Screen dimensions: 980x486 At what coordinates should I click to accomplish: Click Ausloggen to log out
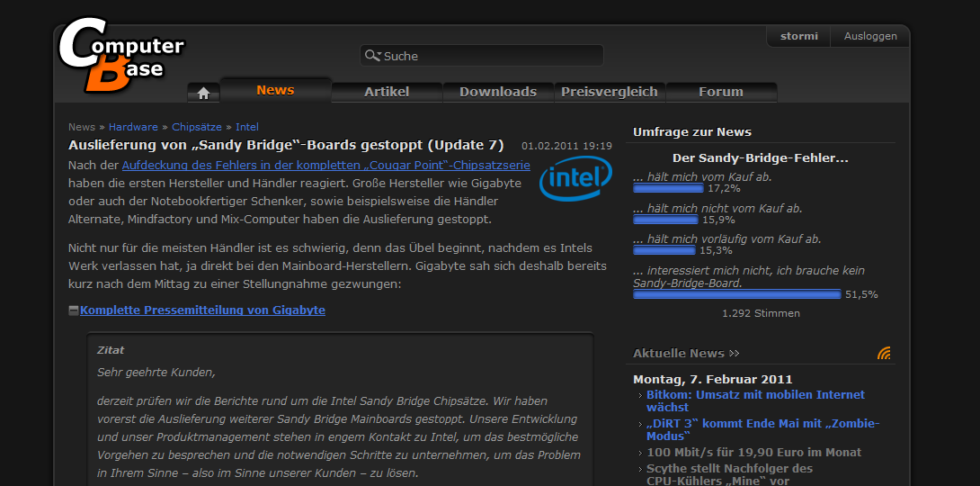[x=870, y=36]
